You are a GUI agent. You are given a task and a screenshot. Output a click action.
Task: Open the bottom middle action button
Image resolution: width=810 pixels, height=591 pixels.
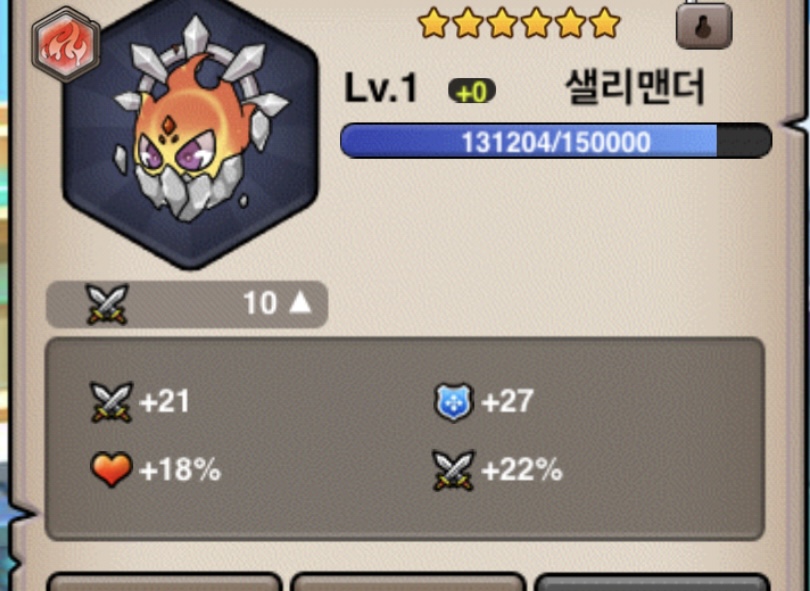[x=408, y=582]
